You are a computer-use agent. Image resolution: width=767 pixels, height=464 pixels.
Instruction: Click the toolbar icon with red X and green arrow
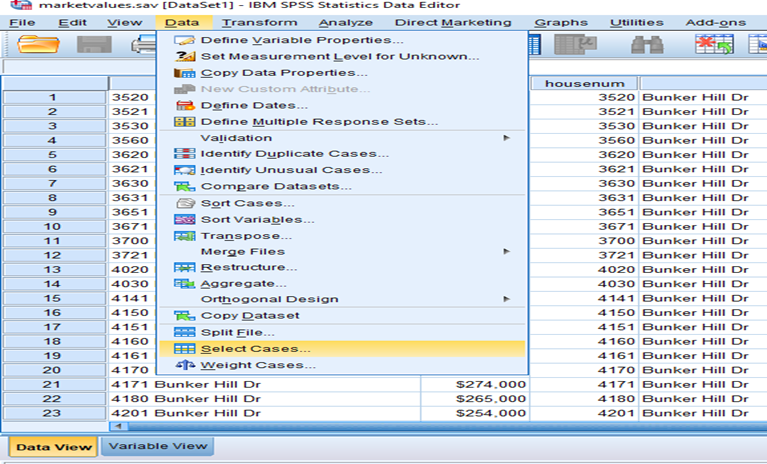click(714, 44)
